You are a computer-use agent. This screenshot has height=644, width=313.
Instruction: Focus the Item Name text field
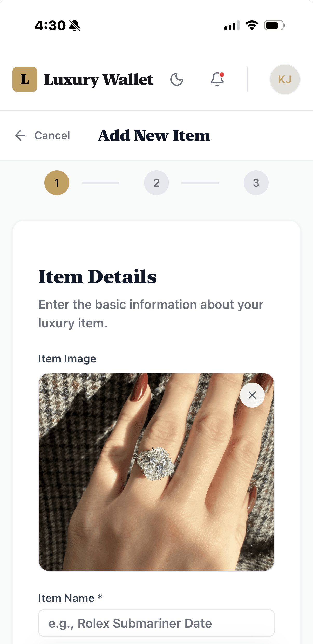click(x=156, y=623)
